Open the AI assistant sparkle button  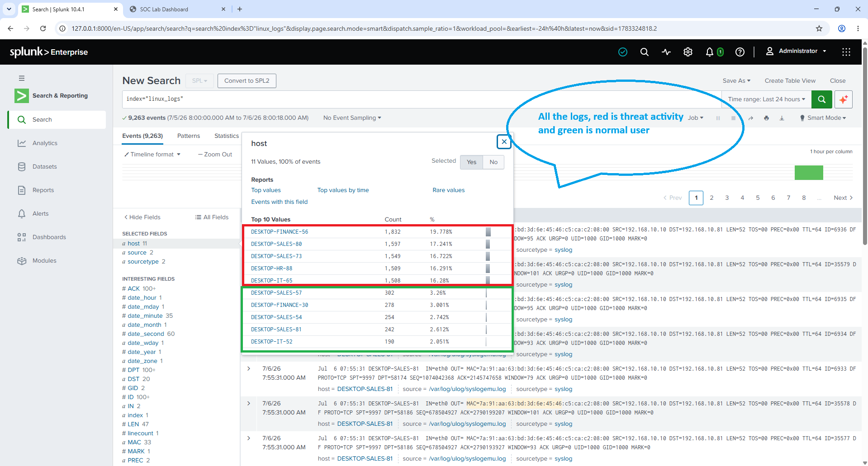click(x=844, y=99)
